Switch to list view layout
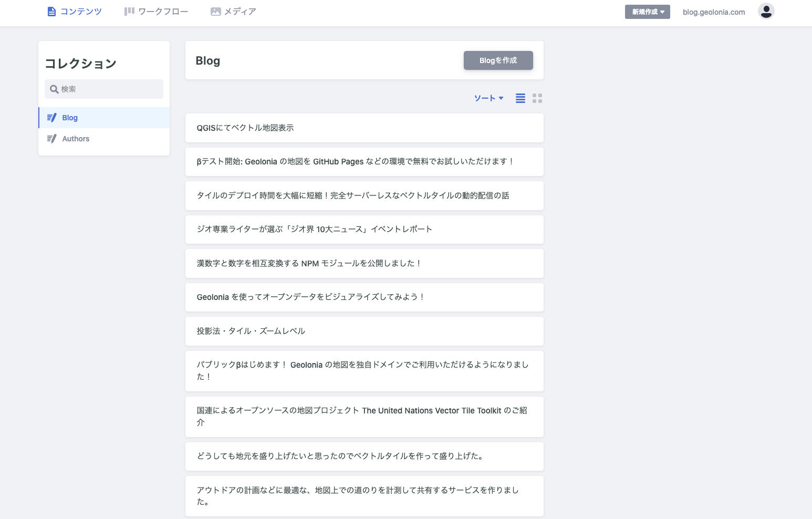This screenshot has width=812, height=519. [520, 98]
